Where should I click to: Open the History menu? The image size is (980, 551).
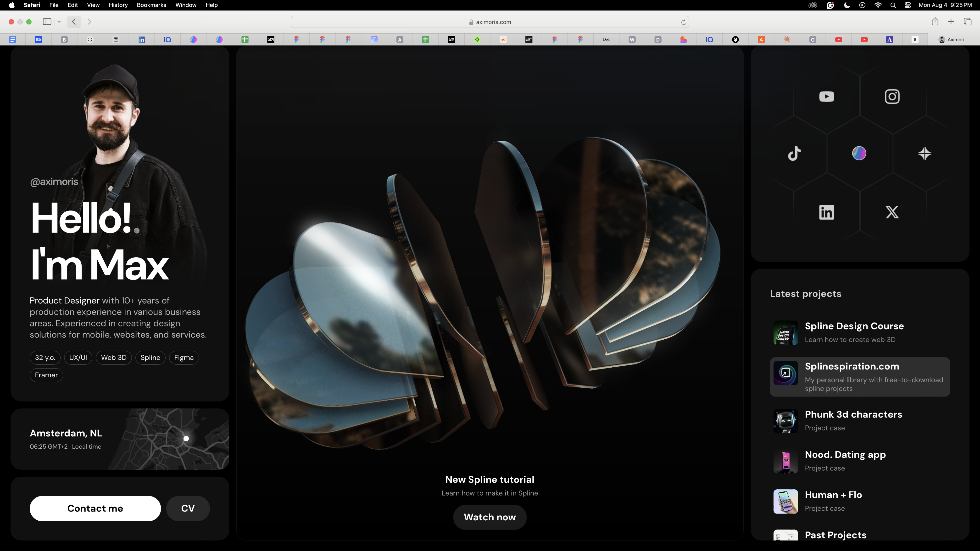(118, 5)
